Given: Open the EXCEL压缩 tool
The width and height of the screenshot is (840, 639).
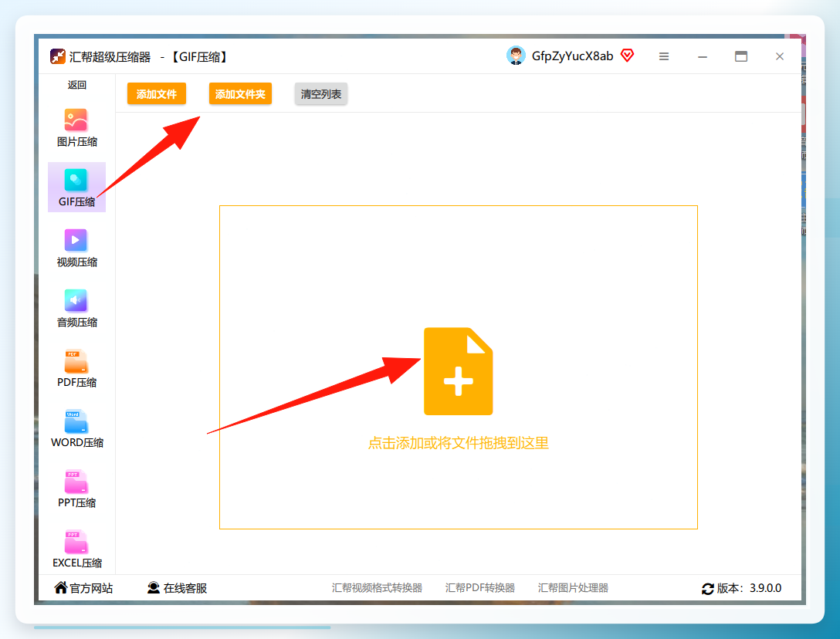Looking at the screenshot, I should pyautogui.click(x=76, y=549).
